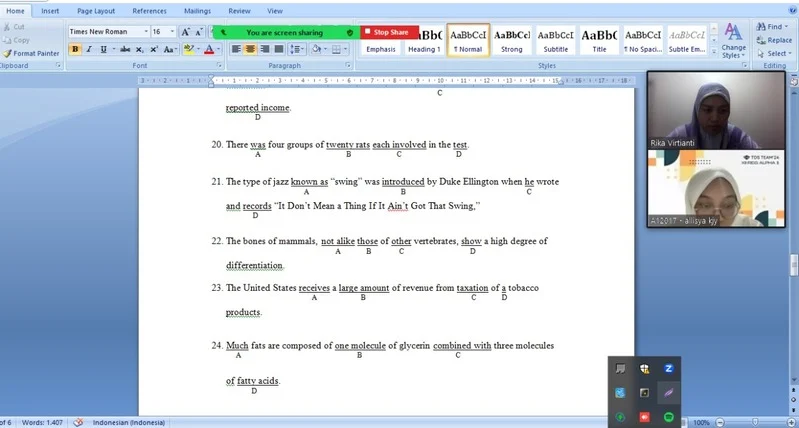Expand the font size dropdown
The height and width of the screenshot is (428, 799).
click(x=173, y=32)
